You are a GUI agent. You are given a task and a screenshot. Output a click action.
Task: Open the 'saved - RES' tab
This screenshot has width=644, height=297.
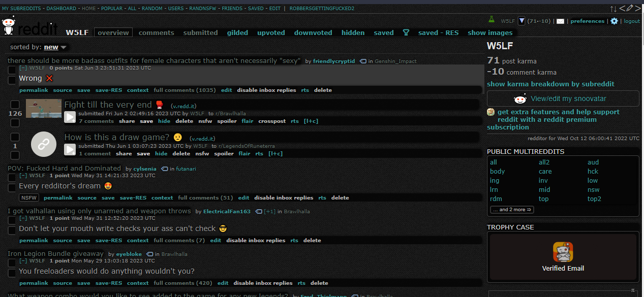438,32
